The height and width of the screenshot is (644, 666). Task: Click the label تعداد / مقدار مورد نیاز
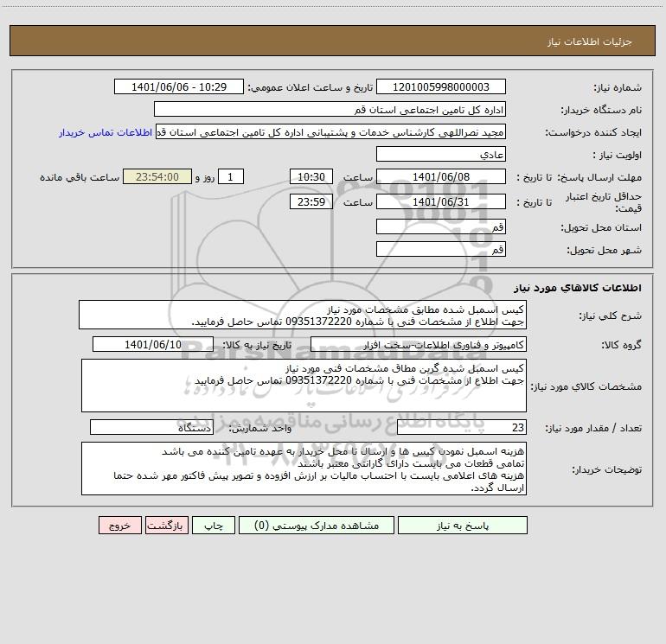point(593,428)
